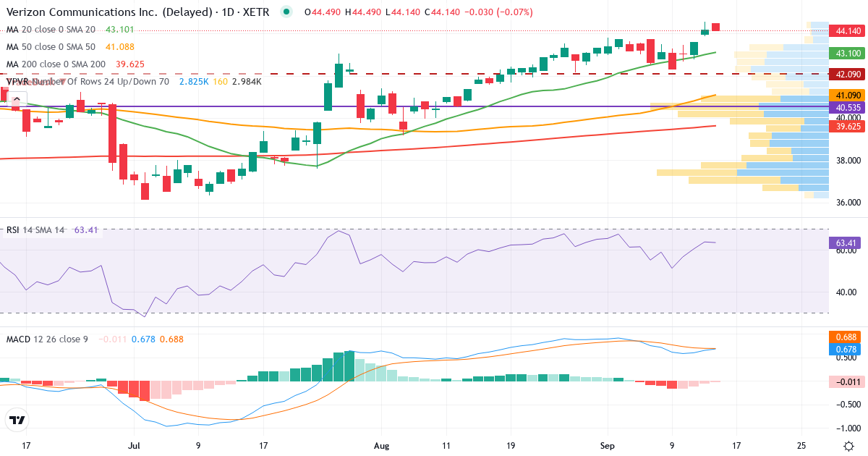The height and width of the screenshot is (456, 868).
Task: Click the 39.625 MA 200 legend value
Action: (129, 64)
